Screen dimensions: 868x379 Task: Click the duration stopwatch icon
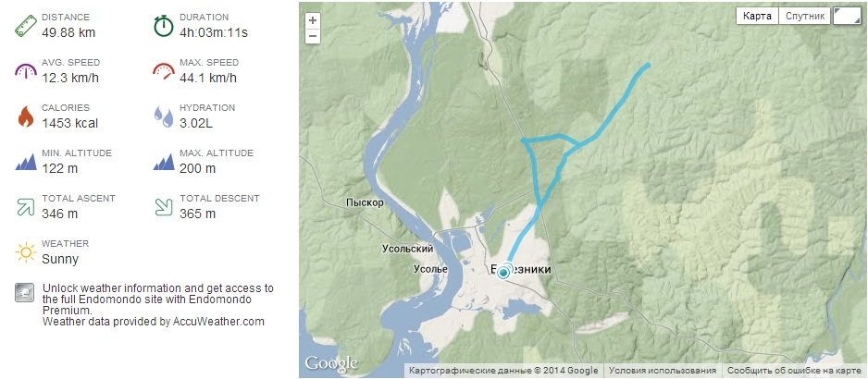(x=164, y=25)
